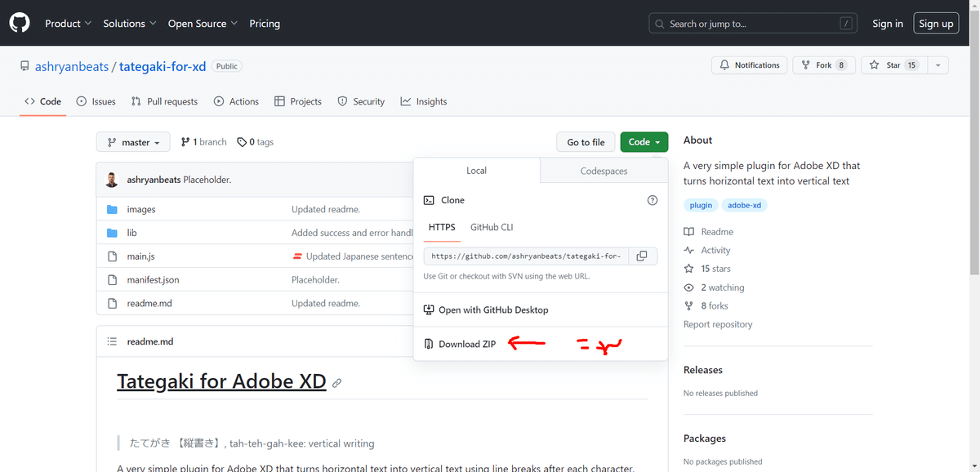
Task: Open the Pull requests tab
Action: click(x=163, y=101)
